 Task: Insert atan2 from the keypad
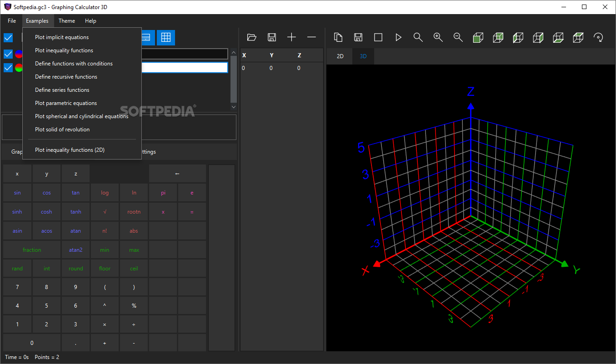[75, 250]
